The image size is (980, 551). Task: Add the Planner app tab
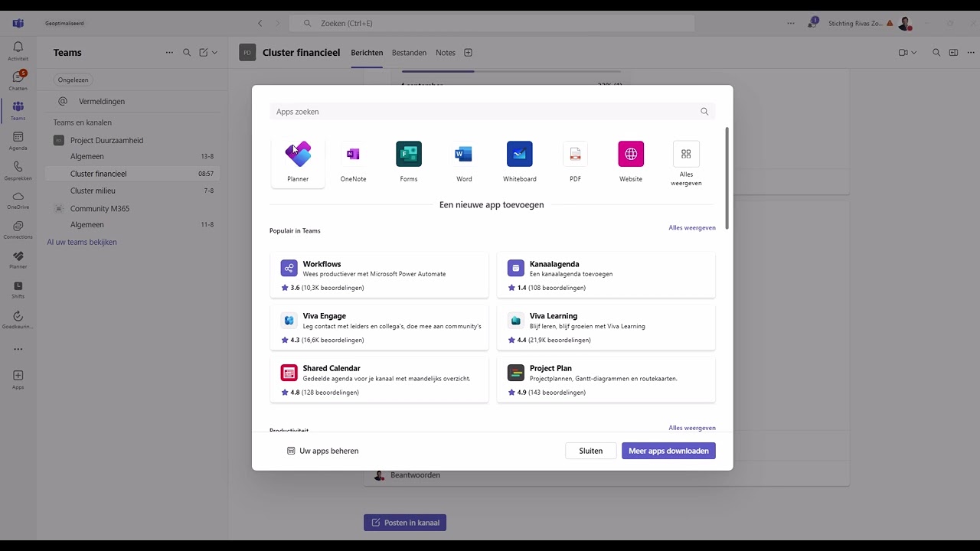pyautogui.click(x=298, y=162)
